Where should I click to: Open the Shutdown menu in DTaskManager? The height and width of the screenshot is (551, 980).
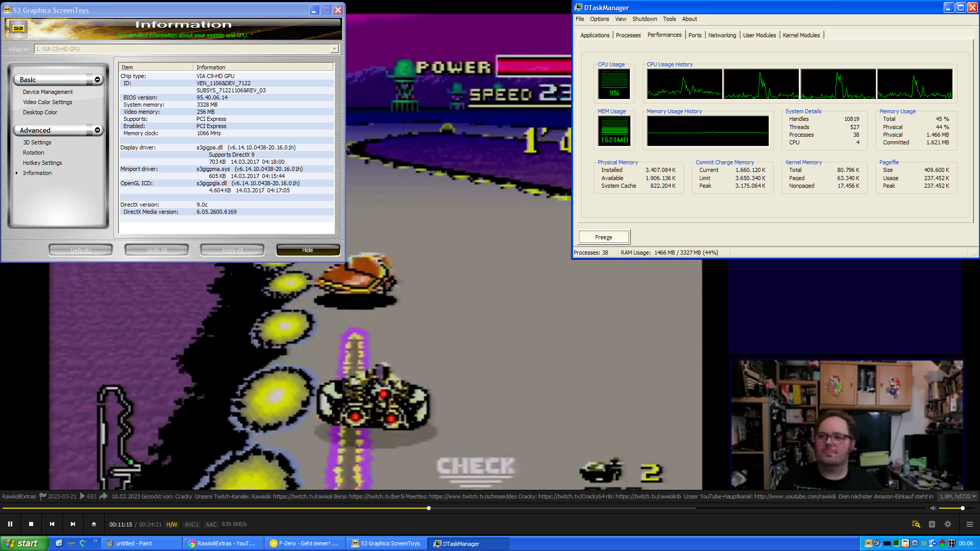coord(644,19)
